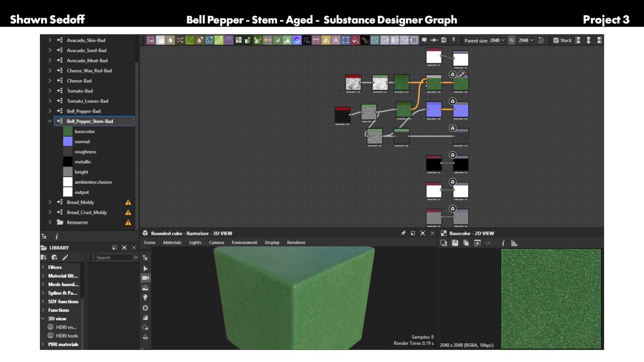
Task: Select the blue normal node in graph
Action: [434, 110]
